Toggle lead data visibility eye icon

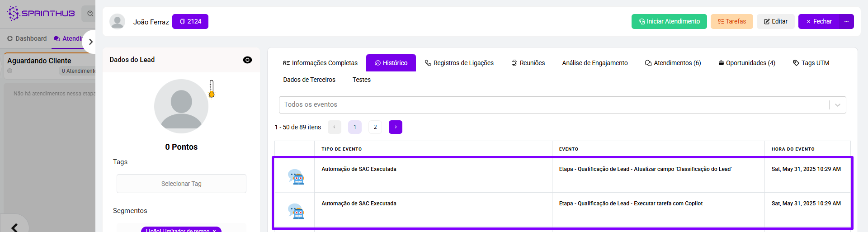(x=247, y=60)
